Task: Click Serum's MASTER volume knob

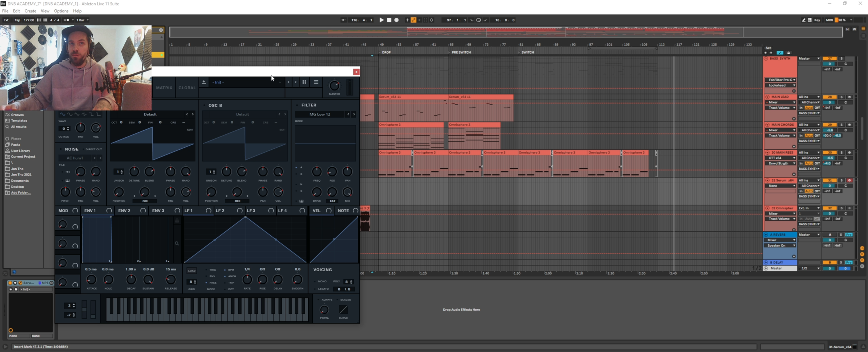Action: click(334, 86)
